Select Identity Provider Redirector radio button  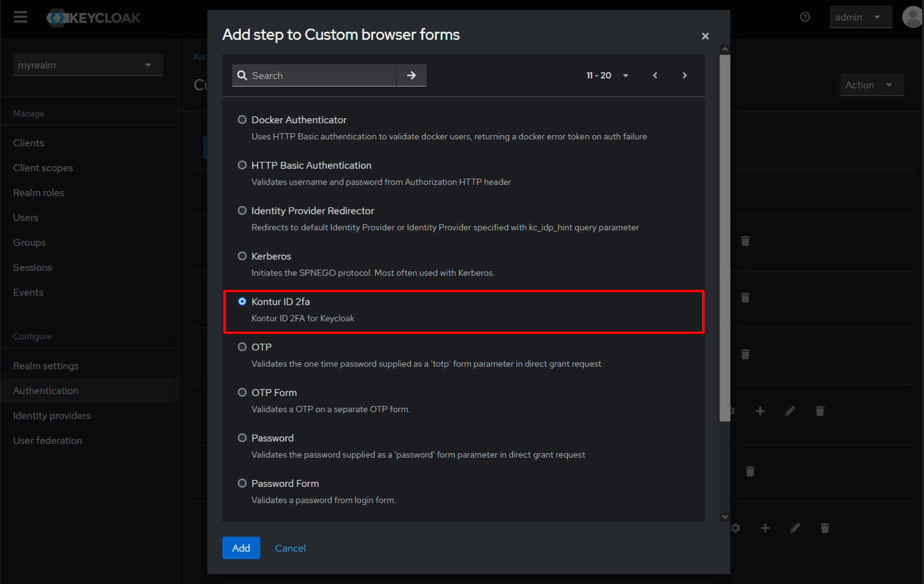tap(243, 210)
